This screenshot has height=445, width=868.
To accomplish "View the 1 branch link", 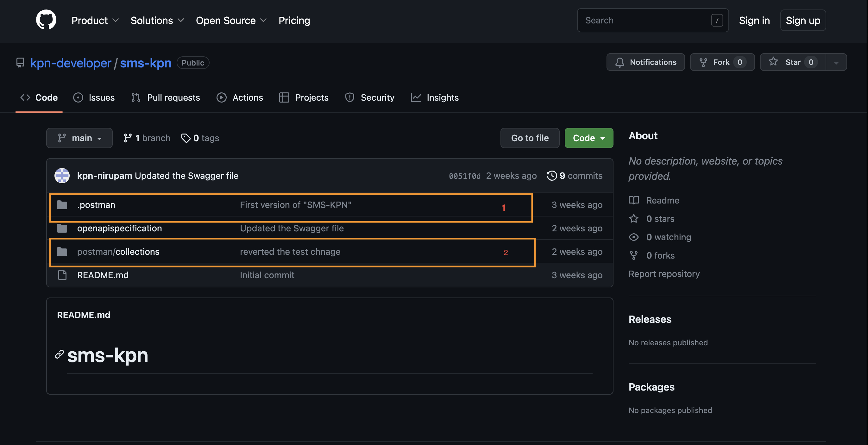I will (147, 138).
